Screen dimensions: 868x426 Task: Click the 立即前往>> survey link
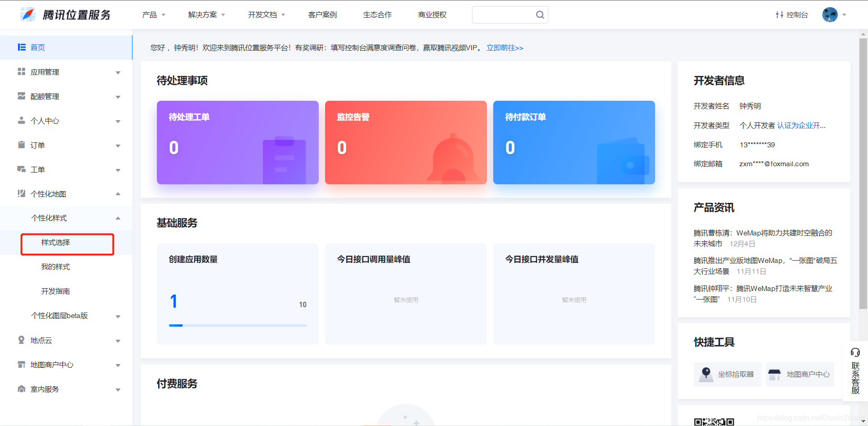[x=505, y=48]
